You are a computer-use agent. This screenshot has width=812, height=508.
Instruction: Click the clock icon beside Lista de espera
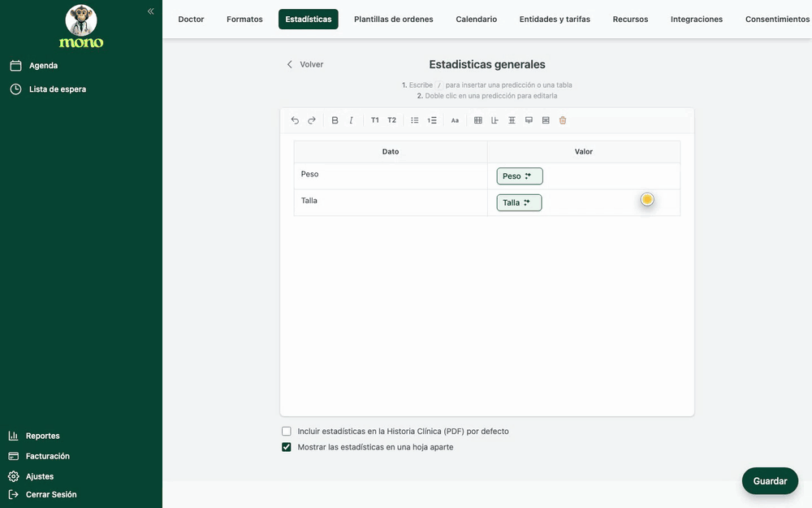(16, 89)
